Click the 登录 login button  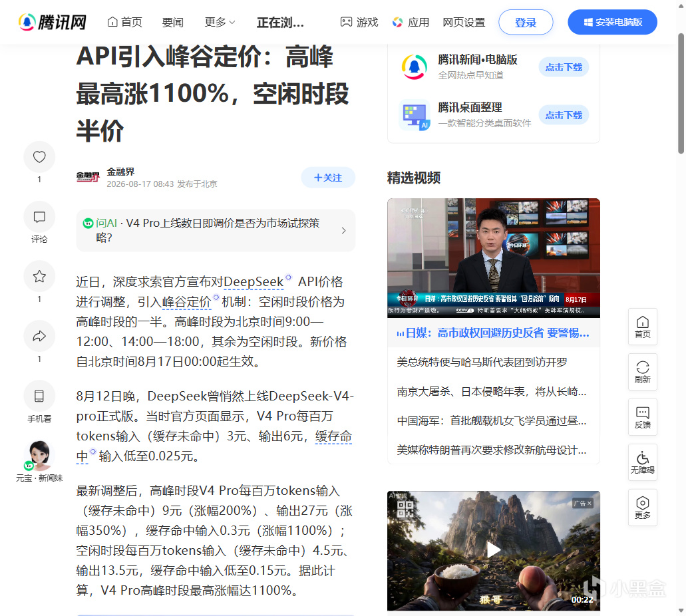[x=526, y=23]
